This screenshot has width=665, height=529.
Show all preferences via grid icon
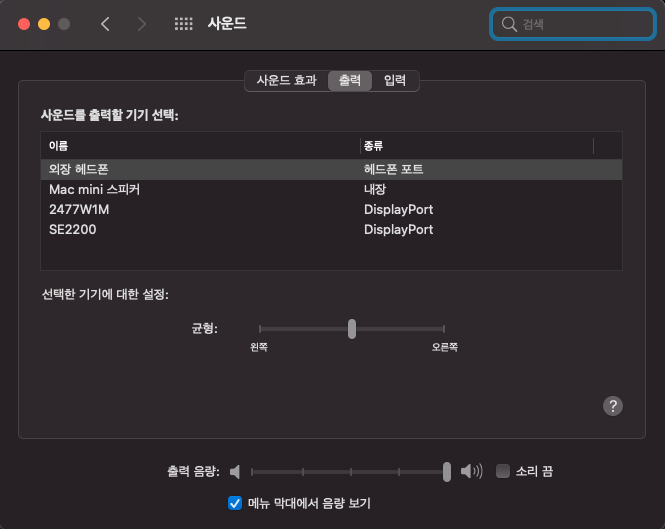pyautogui.click(x=184, y=24)
